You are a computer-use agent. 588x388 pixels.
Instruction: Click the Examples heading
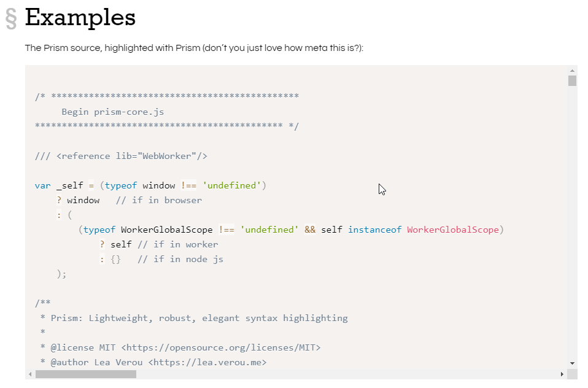[x=80, y=17]
